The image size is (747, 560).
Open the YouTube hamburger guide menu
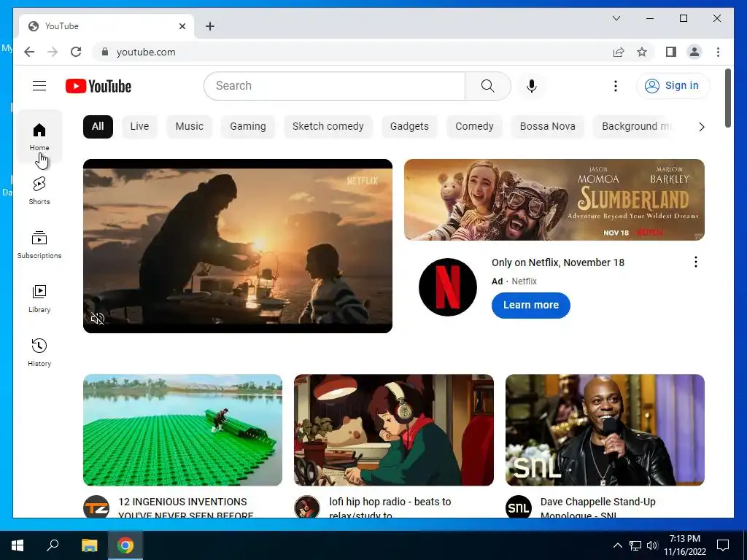(39, 86)
